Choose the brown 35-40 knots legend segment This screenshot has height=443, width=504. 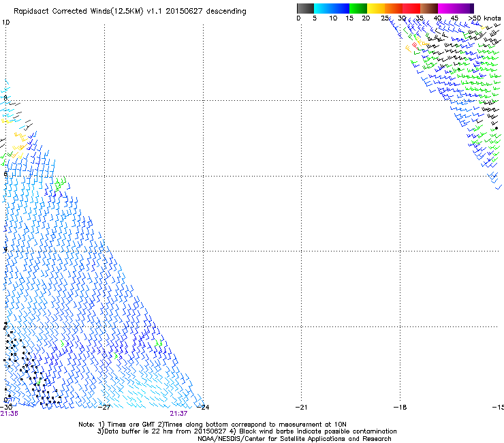pyautogui.click(x=429, y=8)
